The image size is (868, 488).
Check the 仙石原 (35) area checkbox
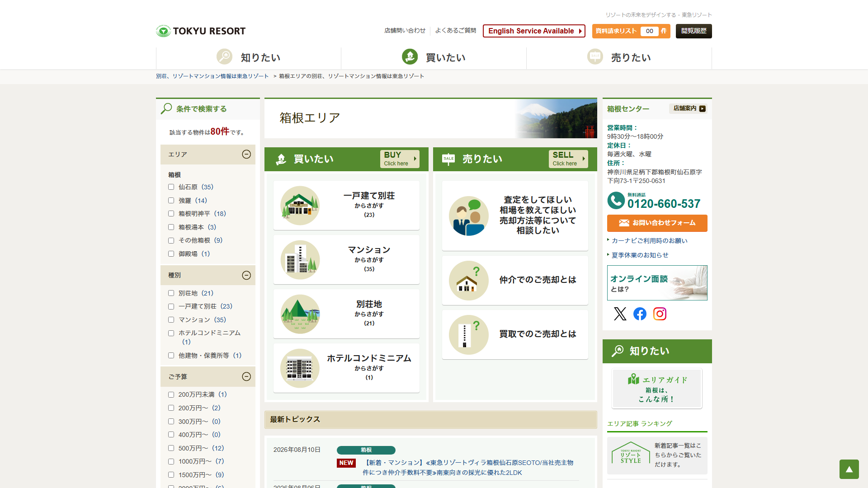pos(171,187)
